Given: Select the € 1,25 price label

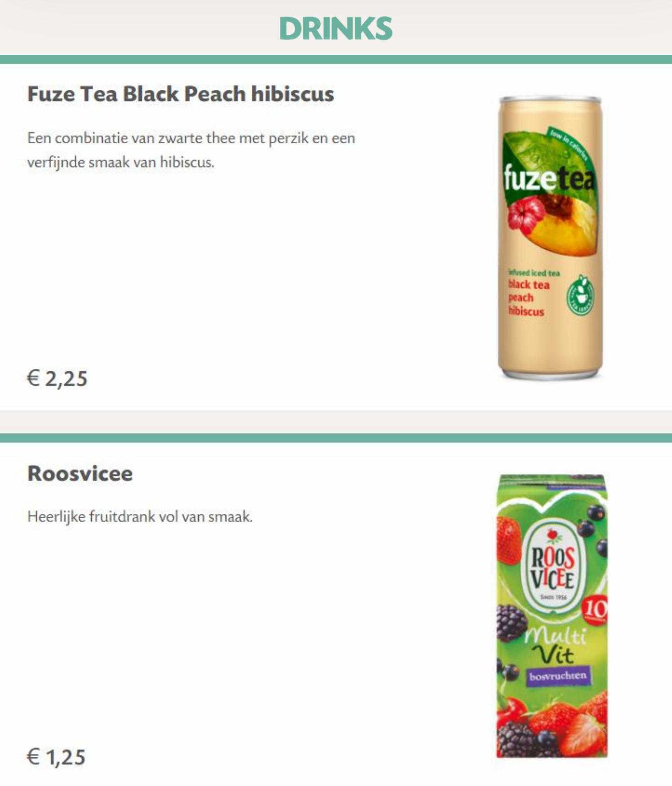Looking at the screenshot, I should (56, 757).
